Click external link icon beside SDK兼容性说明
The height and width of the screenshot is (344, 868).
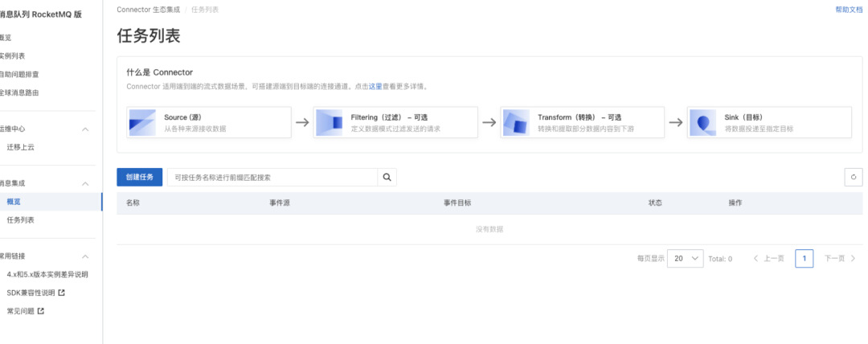click(61, 293)
